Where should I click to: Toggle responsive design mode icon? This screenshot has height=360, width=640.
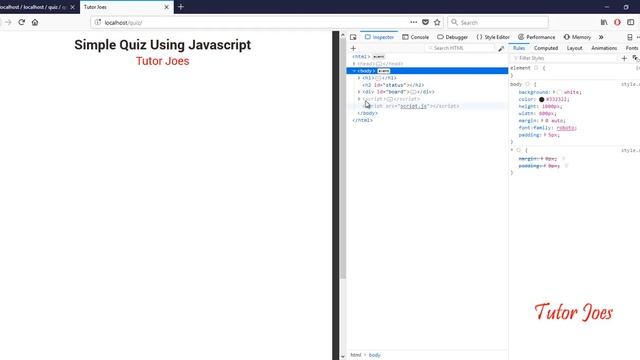(630, 37)
